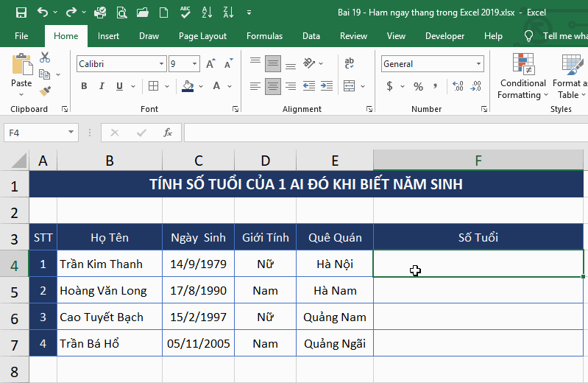Open the Calibri font name dropdown
Viewport: 588px width, 383px height.
(x=161, y=64)
